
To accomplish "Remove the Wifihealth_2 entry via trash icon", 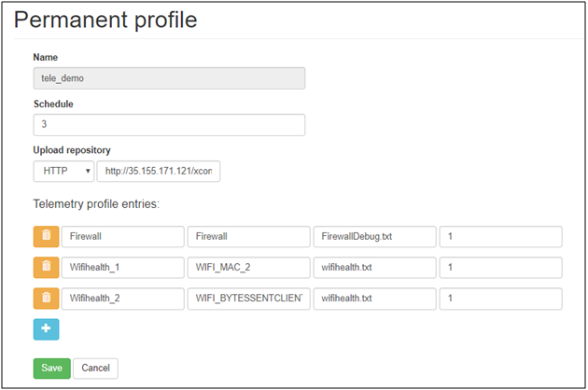I will [46, 299].
